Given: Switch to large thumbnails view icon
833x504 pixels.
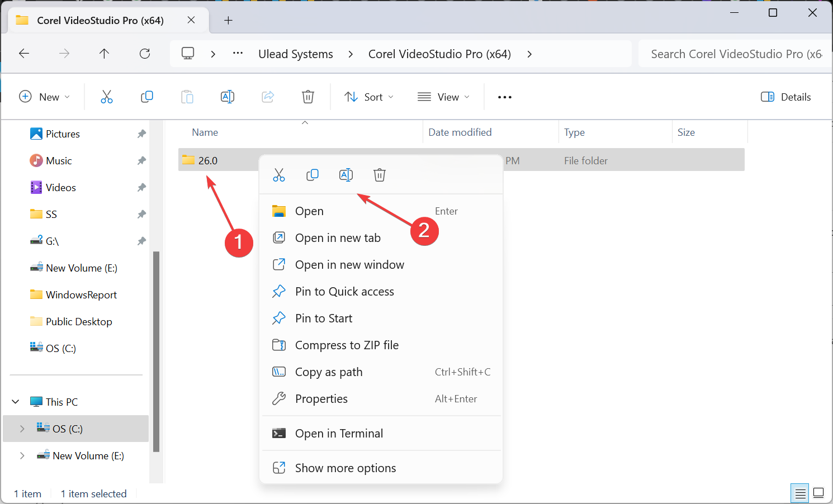Looking at the screenshot, I should (x=818, y=493).
